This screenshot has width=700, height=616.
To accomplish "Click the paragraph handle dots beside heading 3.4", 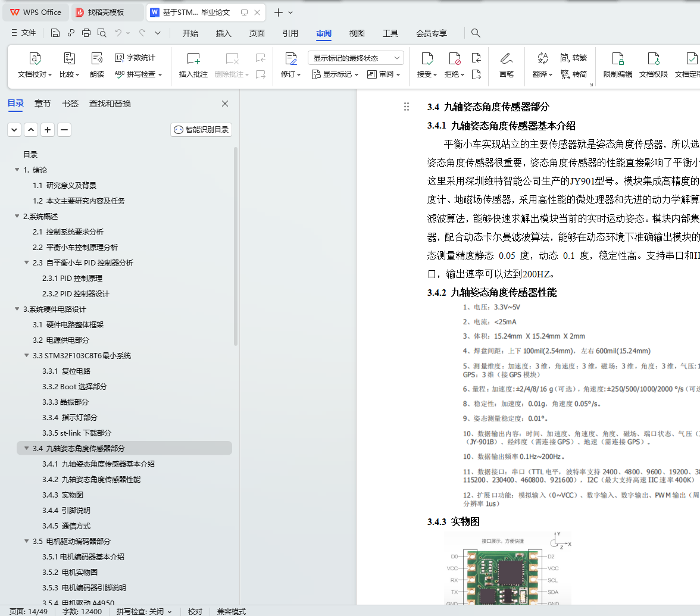I will 406,107.
